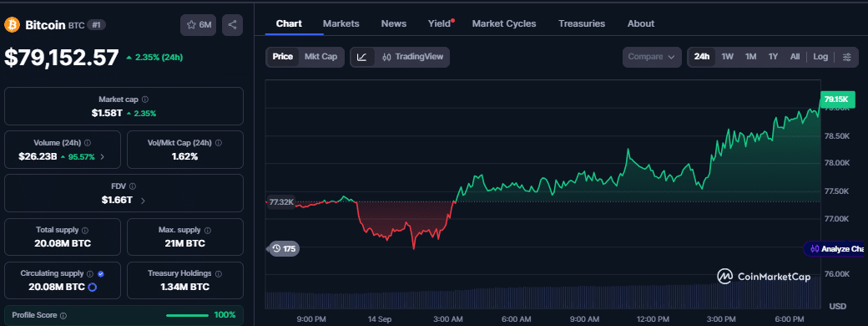Click the verified badge next to Circulating supply
Image resolution: width=868 pixels, height=326 pixels.
pos(101,274)
